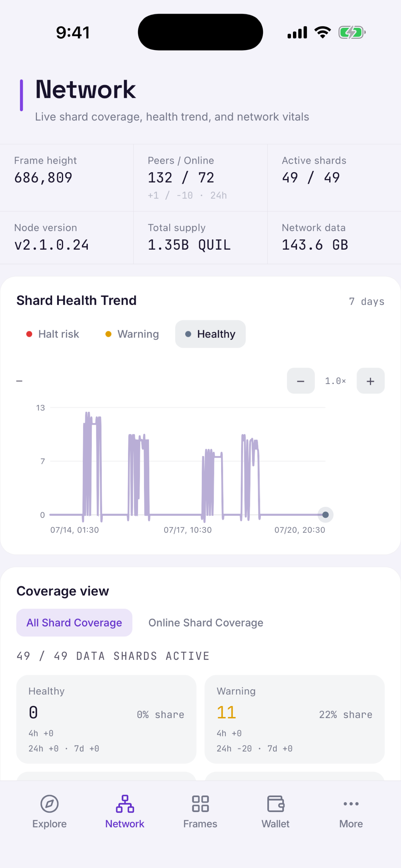
Task: Tap the Network page title
Action: (x=86, y=89)
